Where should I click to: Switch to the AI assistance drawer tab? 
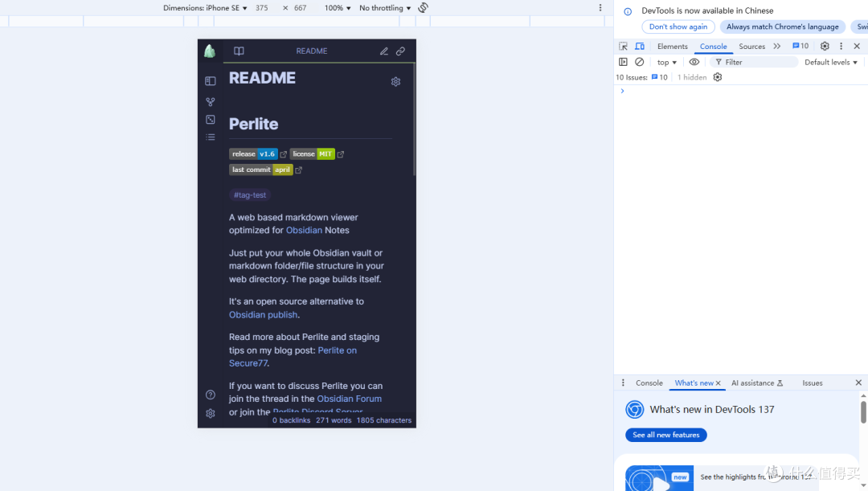(x=756, y=383)
